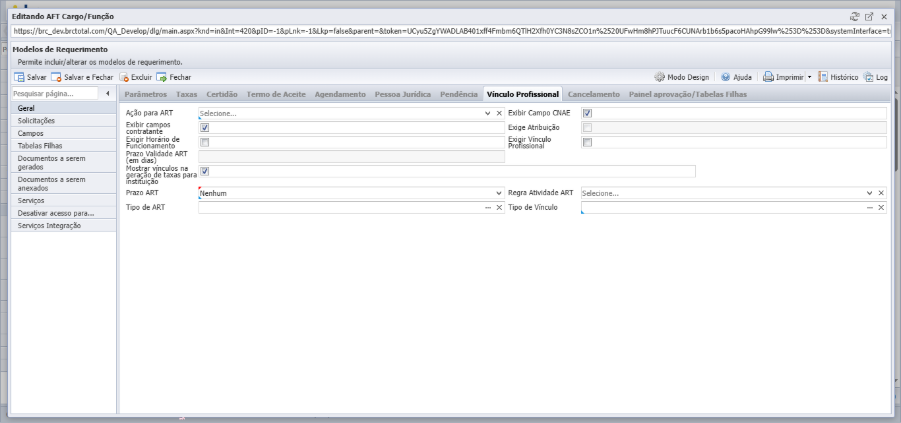Image resolution: width=901 pixels, height=423 pixels.
Task: Open the Ação para ART dropdown arrow
Action: [x=488, y=113]
